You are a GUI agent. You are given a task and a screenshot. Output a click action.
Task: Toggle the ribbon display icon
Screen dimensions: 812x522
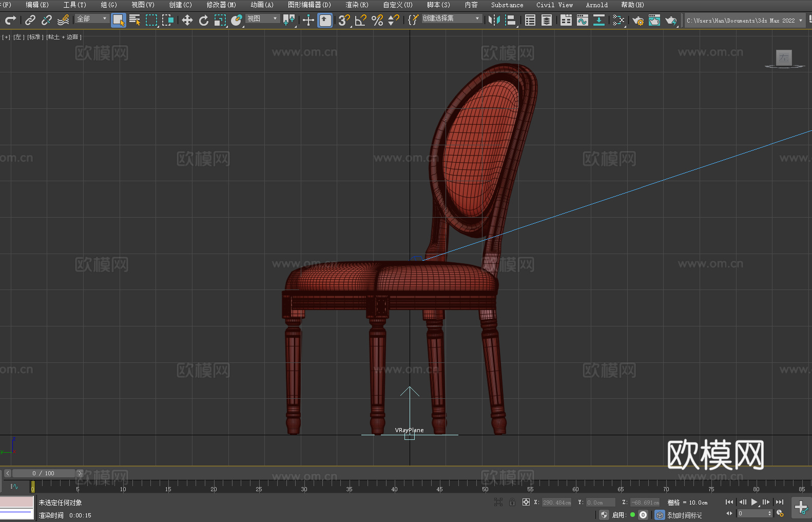[x=566, y=20]
